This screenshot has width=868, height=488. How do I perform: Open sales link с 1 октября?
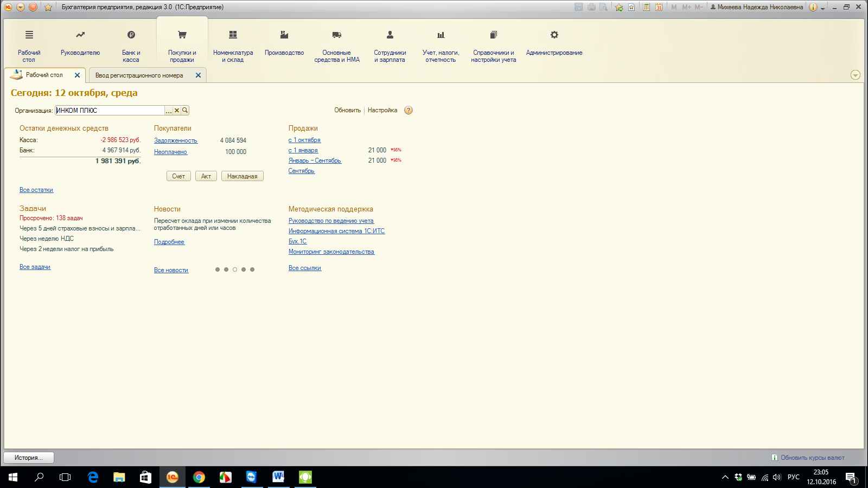tap(304, 140)
